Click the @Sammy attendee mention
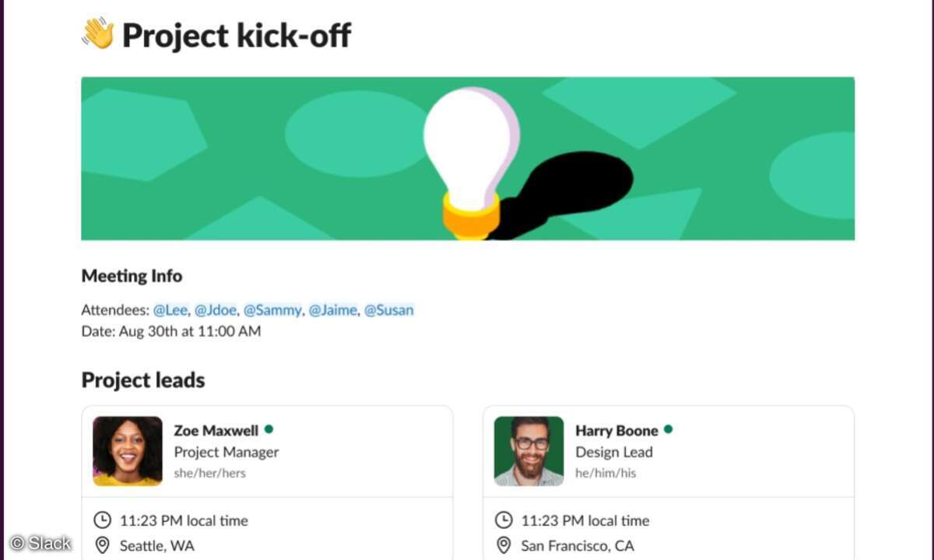 pos(272,310)
